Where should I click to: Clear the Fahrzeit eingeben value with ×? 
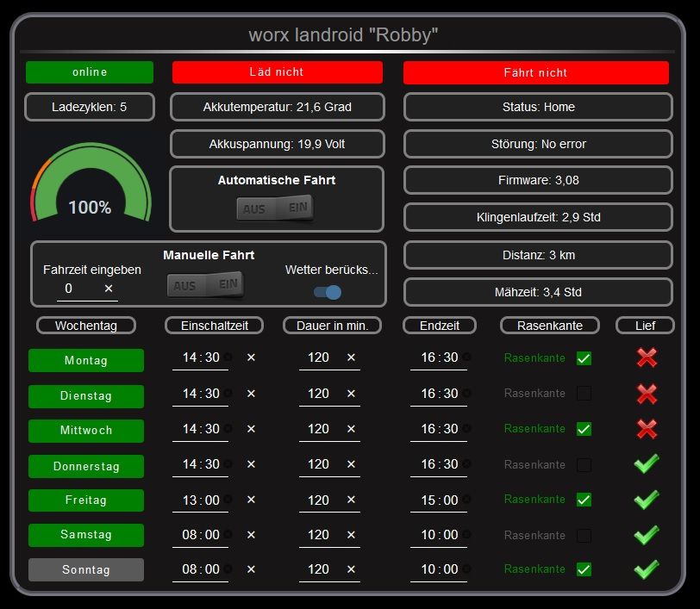coord(109,289)
